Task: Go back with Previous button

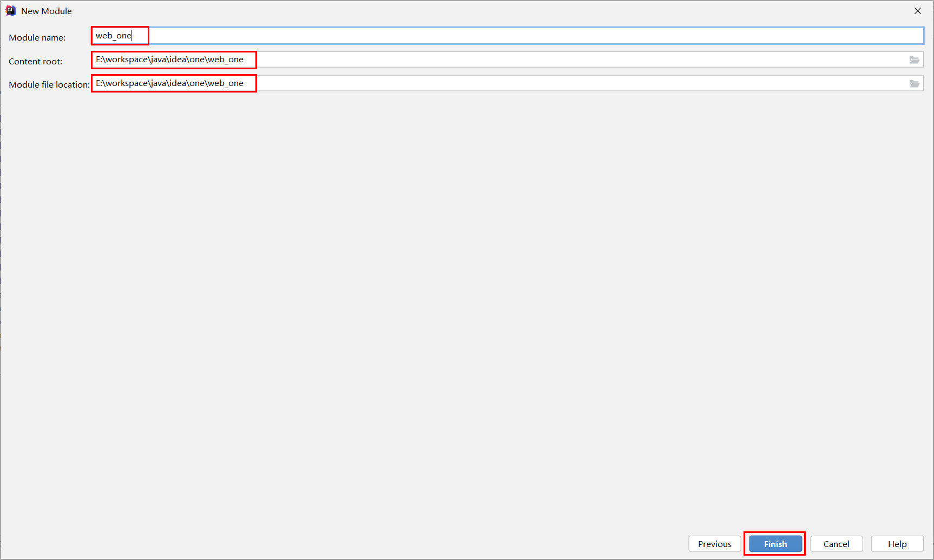Action: 714,544
